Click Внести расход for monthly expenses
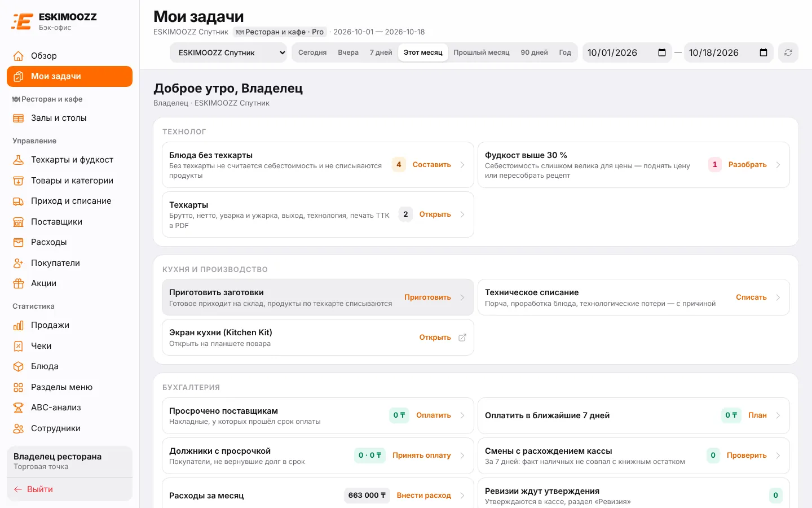This screenshot has height=508, width=812. tap(424, 496)
